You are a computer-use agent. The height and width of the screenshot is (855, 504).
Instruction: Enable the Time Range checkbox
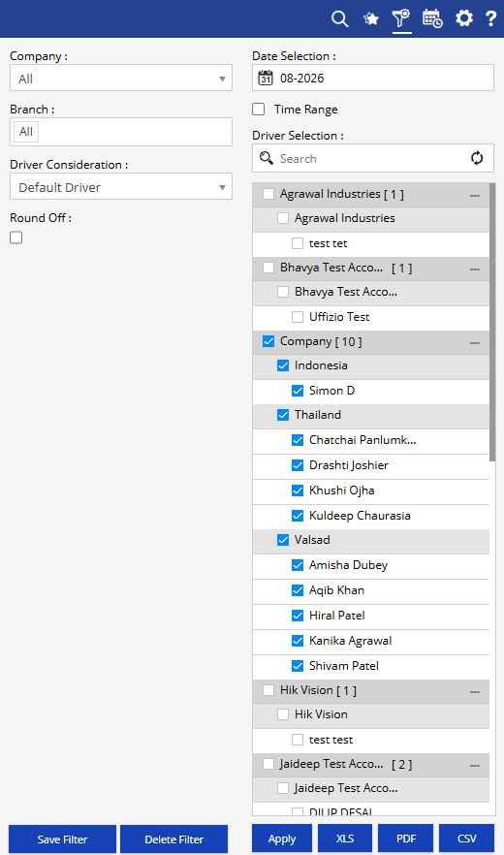[259, 109]
